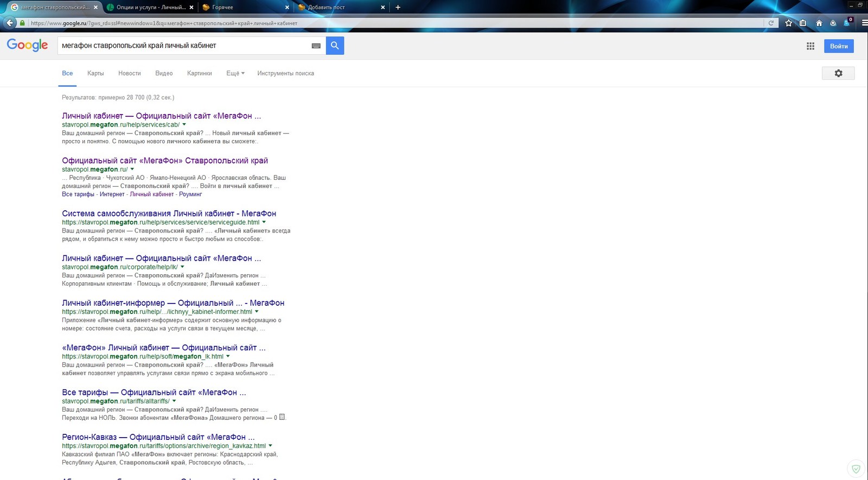This screenshot has width=868, height=480.
Task: Click the 'Роуминг' sitelink
Action: (190, 194)
